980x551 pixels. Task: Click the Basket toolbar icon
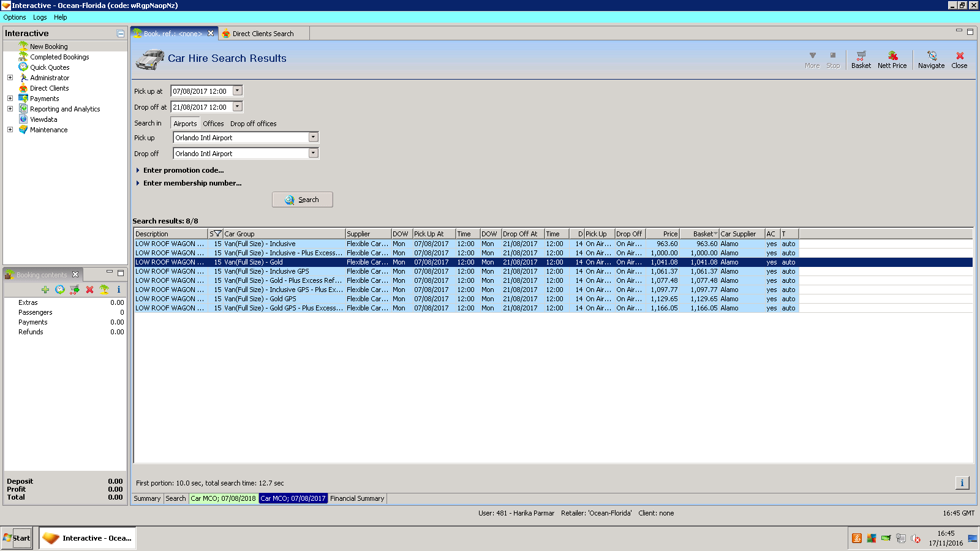coord(861,59)
